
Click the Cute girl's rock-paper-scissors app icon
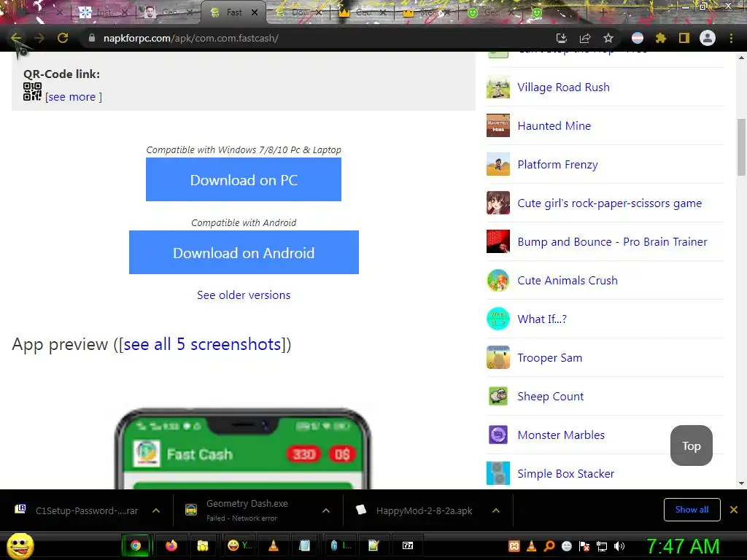(x=498, y=203)
